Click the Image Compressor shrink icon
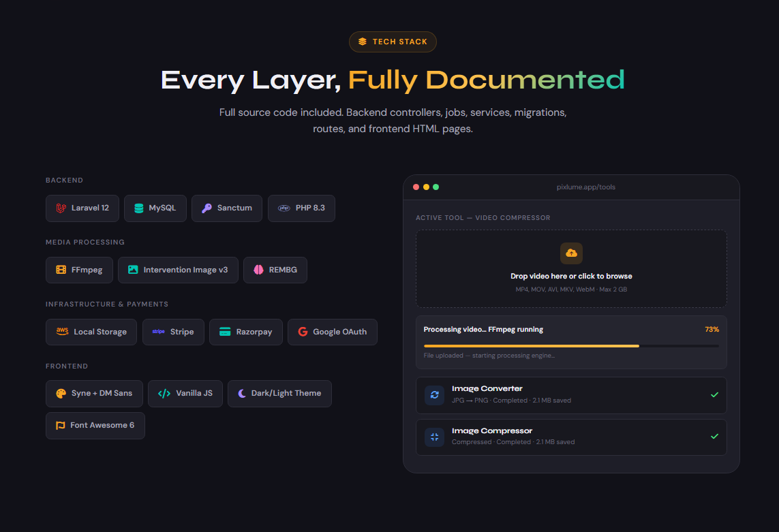Screen dimensions: 779x532 (x=434, y=437)
